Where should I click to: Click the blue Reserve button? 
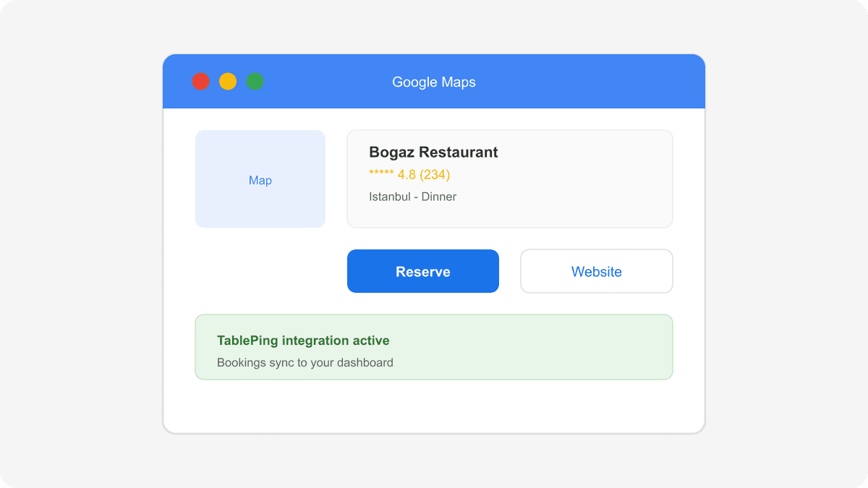pos(423,271)
